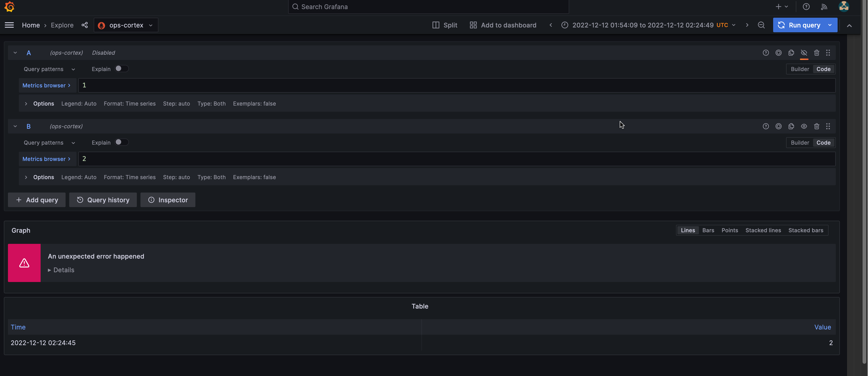The width and height of the screenshot is (868, 376).
Task: Select Stacked bars graph style
Action: (806, 230)
